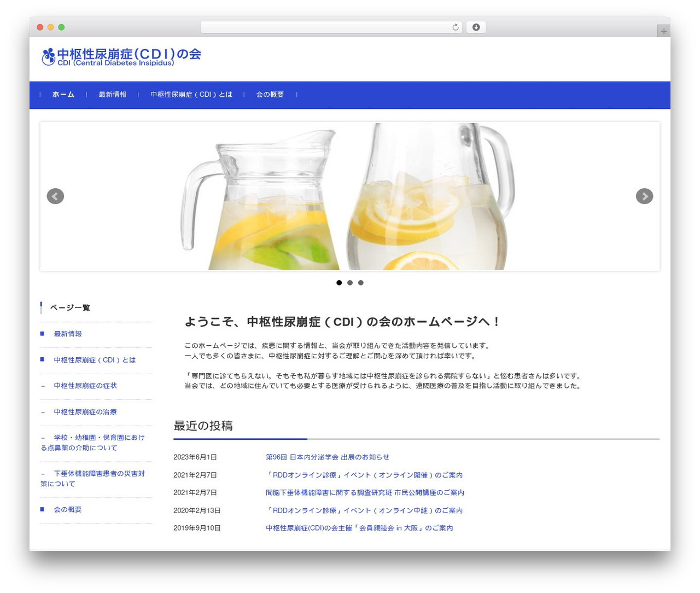This screenshot has height=593, width=700.
Task: Click the 会の概要 link in the sidebar
Action: coord(68,509)
